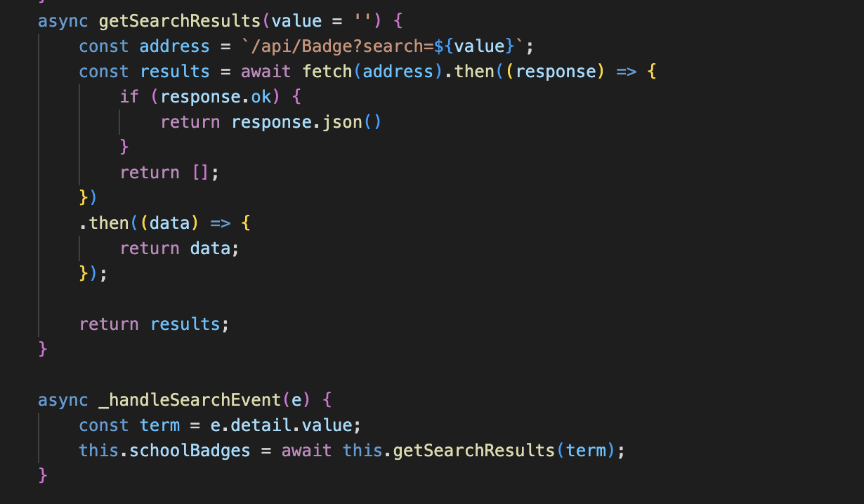This screenshot has width=864, height=504.
Task: Click the empty string default parameter value
Action: (364, 21)
